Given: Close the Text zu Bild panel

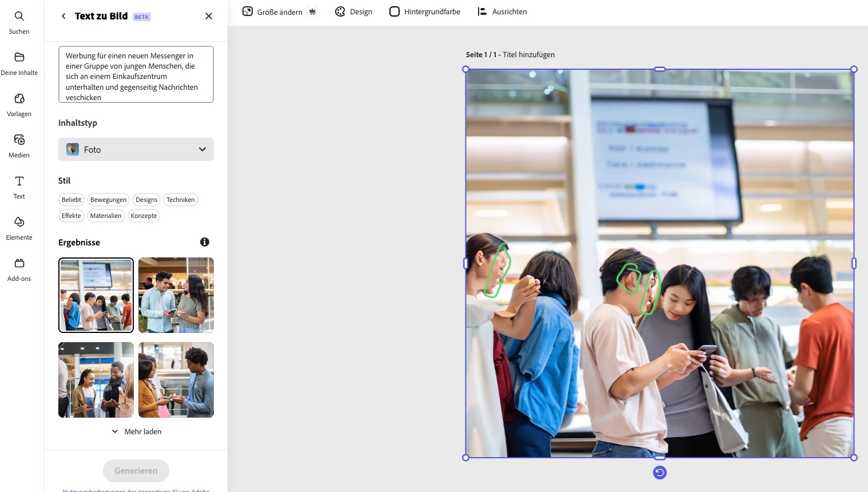Looking at the screenshot, I should pyautogui.click(x=209, y=16).
